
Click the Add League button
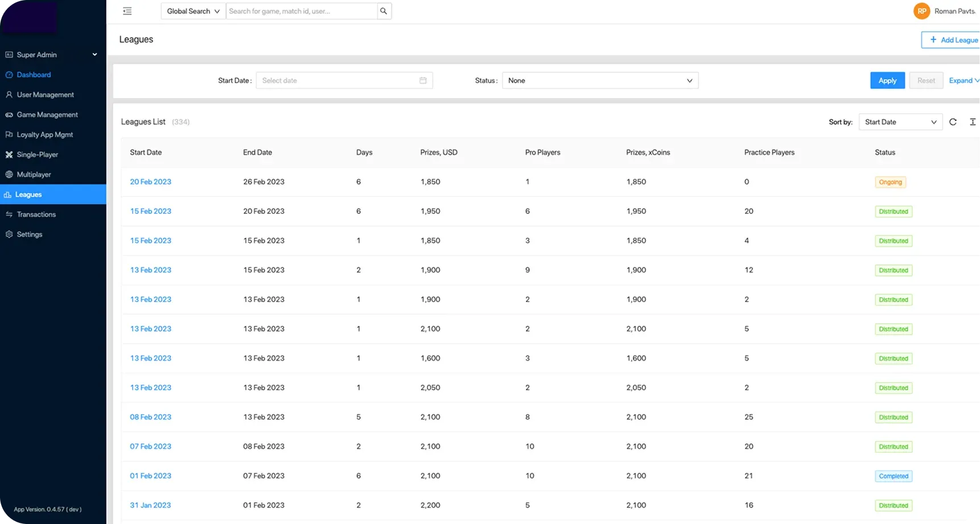(953, 40)
